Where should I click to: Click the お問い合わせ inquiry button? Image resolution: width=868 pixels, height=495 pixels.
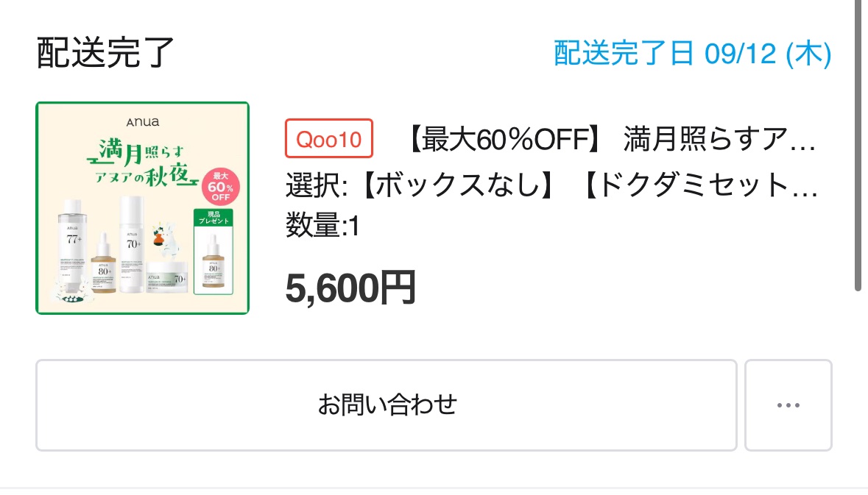pyautogui.click(x=386, y=405)
